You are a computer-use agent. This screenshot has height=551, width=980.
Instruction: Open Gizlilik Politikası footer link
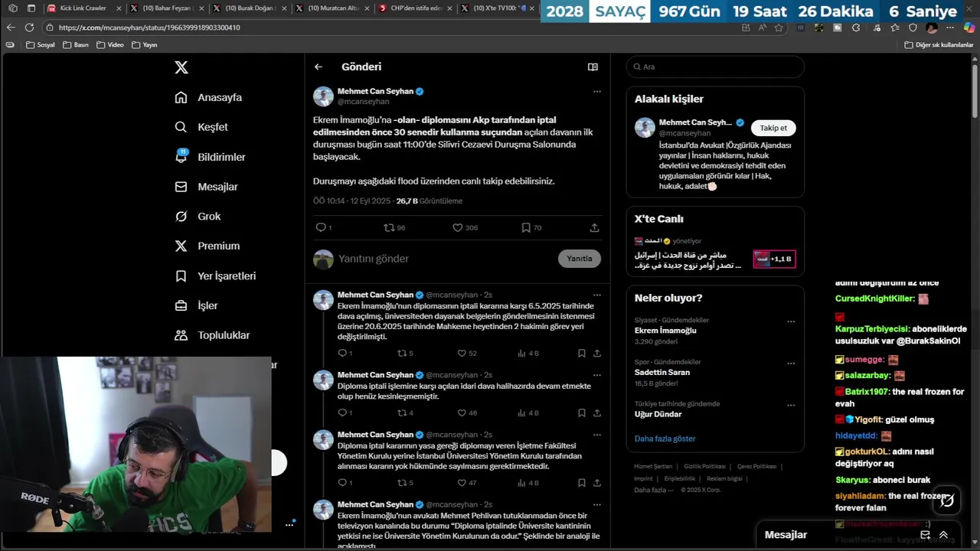(x=704, y=466)
